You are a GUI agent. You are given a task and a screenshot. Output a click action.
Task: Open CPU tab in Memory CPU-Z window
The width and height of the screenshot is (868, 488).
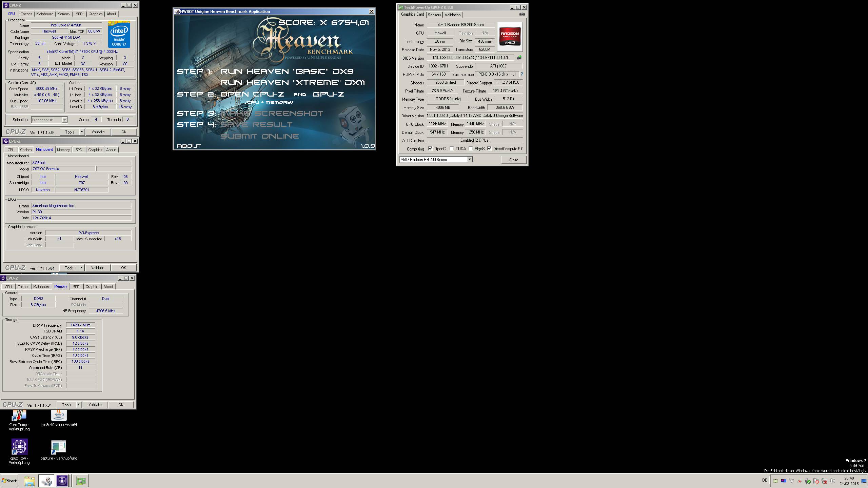(8, 287)
